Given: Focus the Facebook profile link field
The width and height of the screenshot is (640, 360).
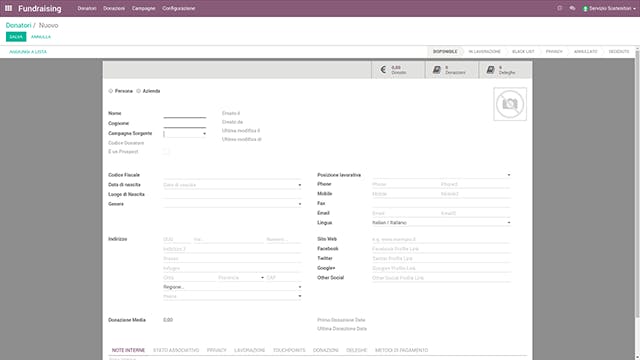Looking at the screenshot, I should (x=441, y=249).
